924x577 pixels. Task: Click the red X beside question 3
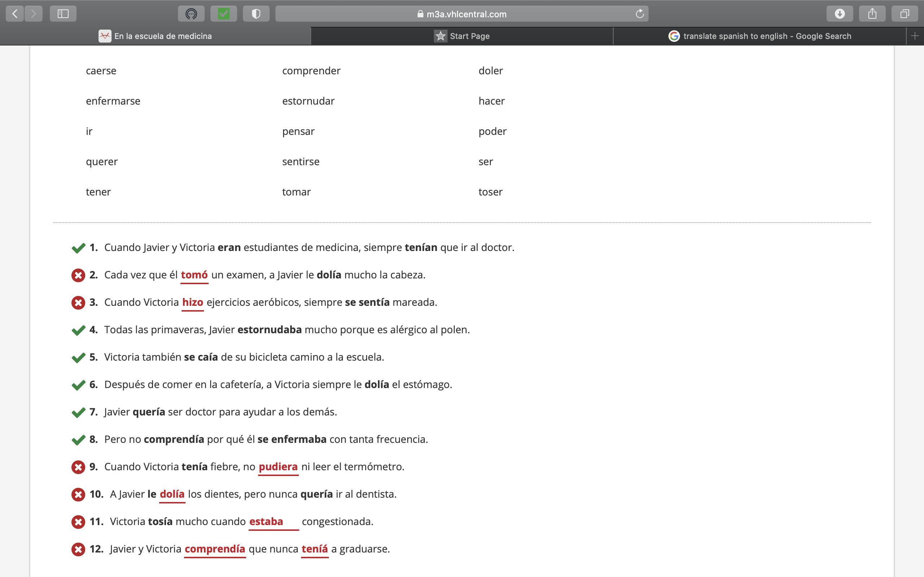coord(78,303)
